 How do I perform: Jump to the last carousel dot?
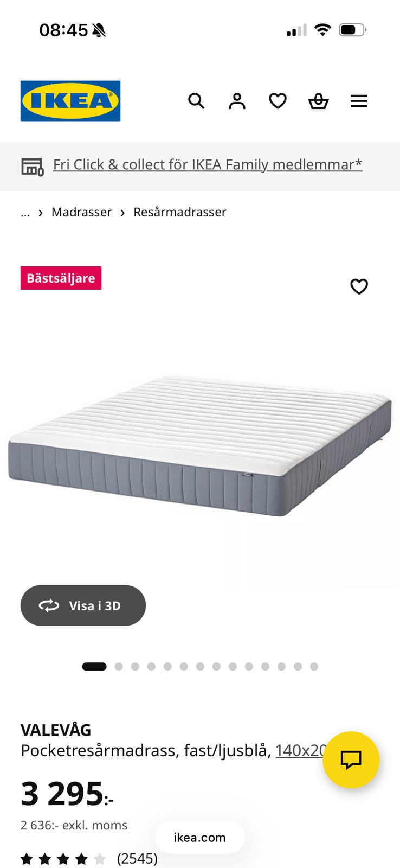tap(314, 667)
